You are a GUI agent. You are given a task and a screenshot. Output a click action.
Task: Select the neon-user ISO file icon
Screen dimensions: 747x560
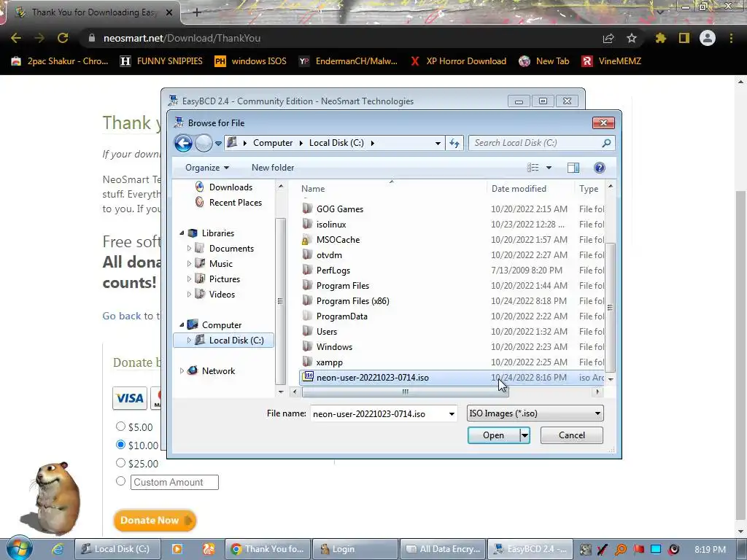click(x=309, y=377)
